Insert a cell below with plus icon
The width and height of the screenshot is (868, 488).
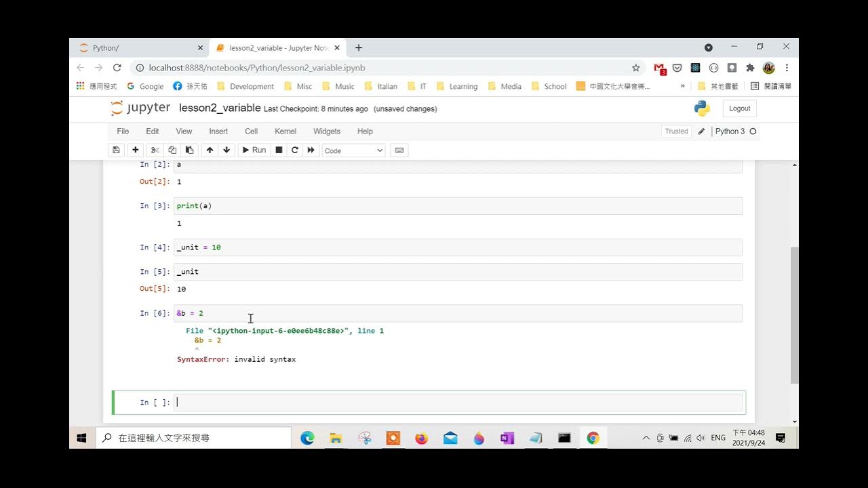tap(136, 150)
